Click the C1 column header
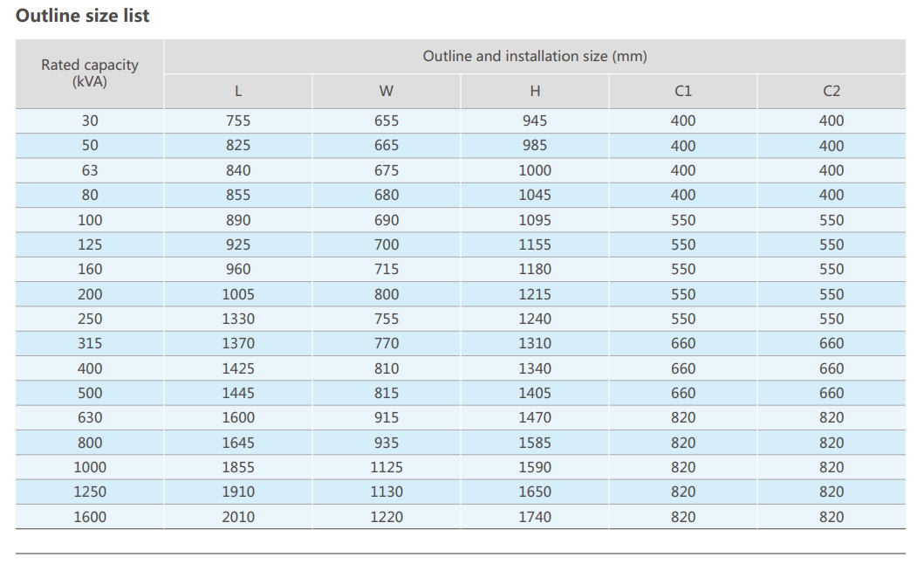The width and height of the screenshot is (924, 564). pyautogui.click(x=683, y=91)
